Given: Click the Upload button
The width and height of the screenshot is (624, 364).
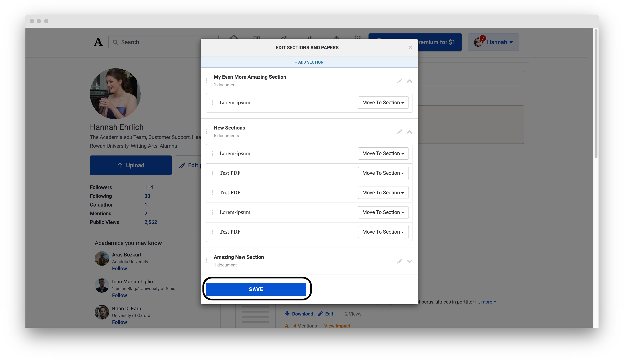Looking at the screenshot, I should click(x=131, y=165).
